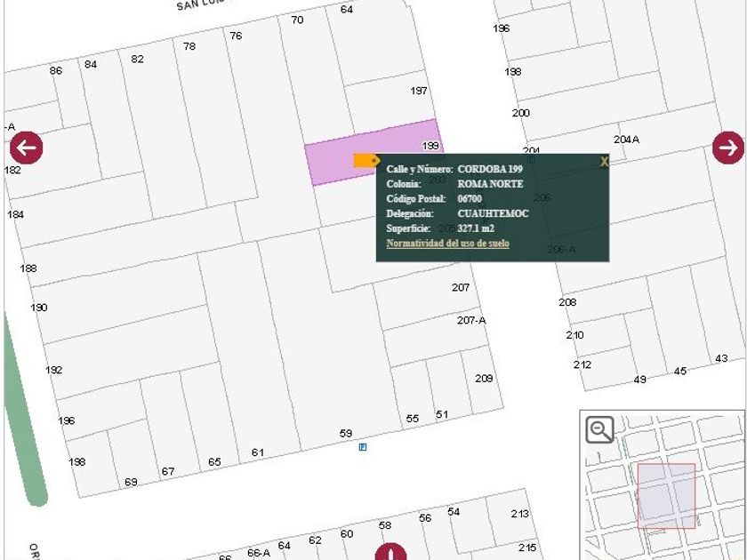Click lot number 56
This screenshot has height=560, width=747.
(425, 518)
